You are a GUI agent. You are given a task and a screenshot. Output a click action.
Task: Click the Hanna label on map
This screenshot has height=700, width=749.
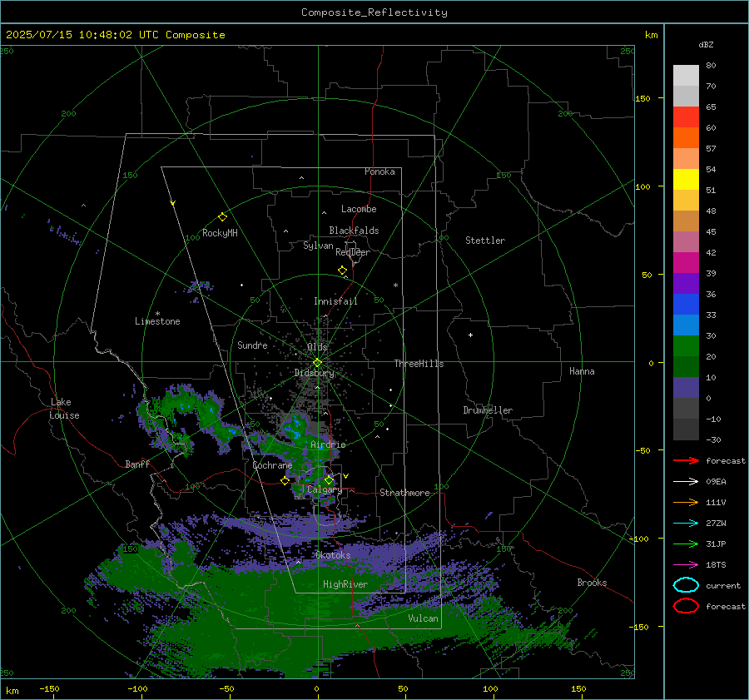click(x=582, y=371)
